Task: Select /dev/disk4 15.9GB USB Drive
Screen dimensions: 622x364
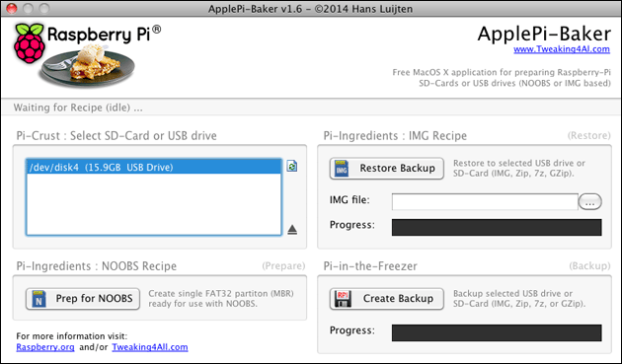Action: tap(154, 167)
